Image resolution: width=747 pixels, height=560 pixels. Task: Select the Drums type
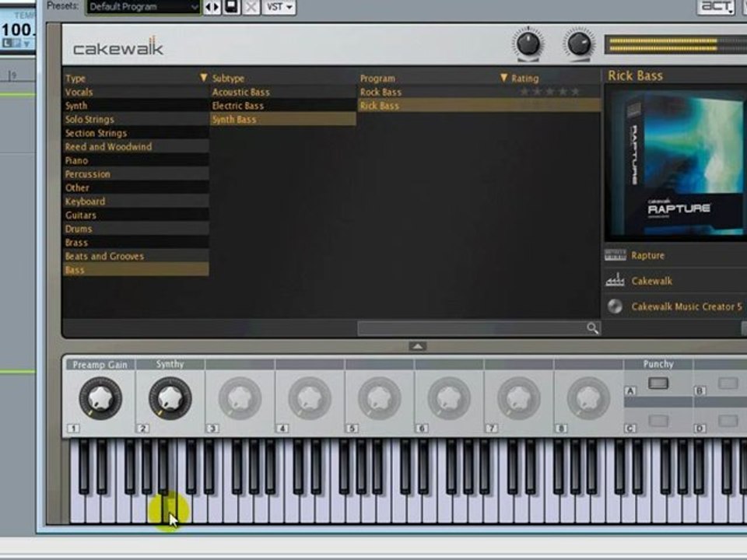click(135, 229)
